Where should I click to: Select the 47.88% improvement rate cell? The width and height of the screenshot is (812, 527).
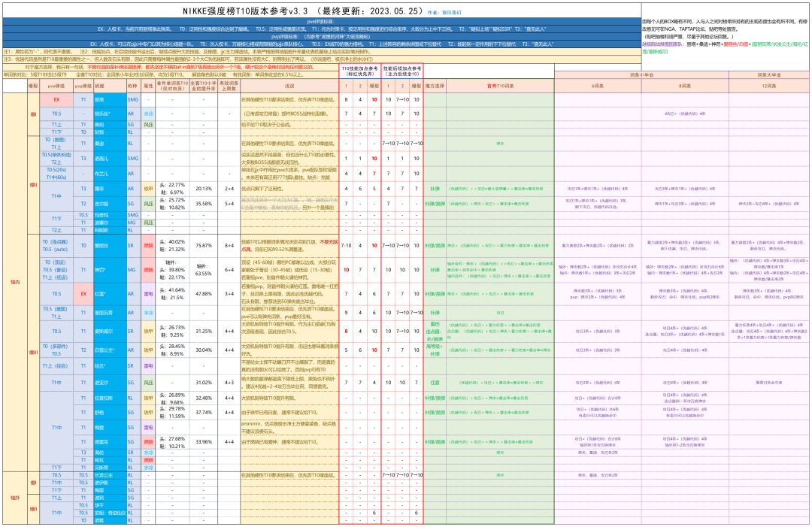(x=204, y=293)
